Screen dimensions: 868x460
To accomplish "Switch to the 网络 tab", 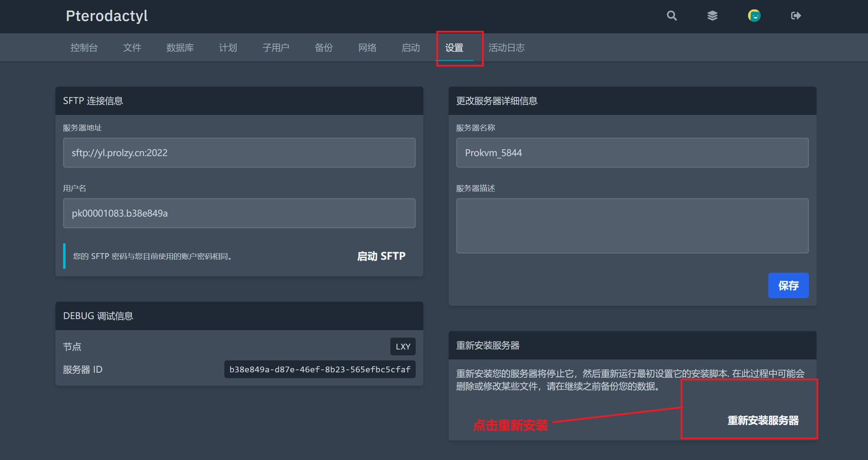I will 367,47.
